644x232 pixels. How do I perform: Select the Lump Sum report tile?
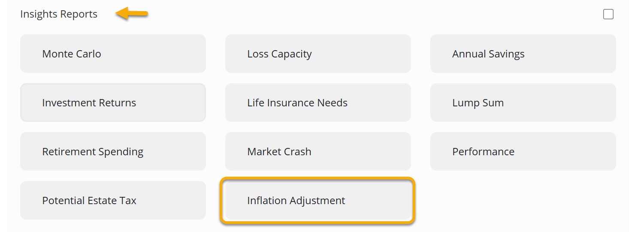point(523,102)
